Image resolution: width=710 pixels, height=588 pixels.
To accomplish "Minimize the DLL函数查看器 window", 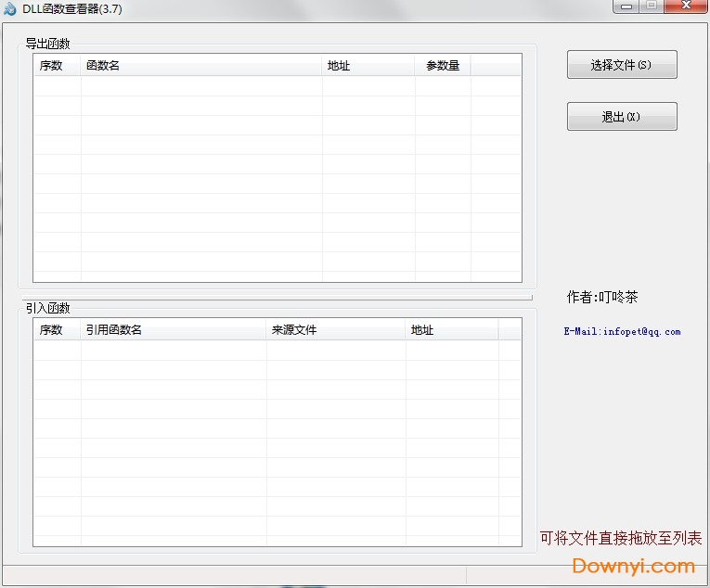I will click(x=626, y=6).
